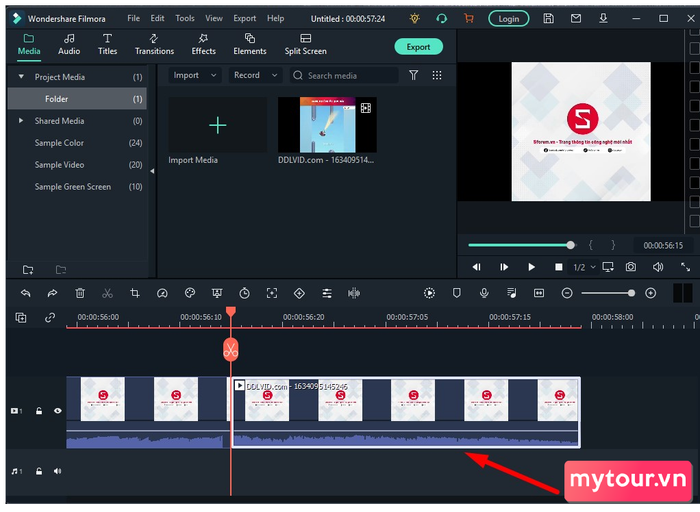The image size is (700, 512).
Task: Record voiceover with microphone icon
Action: tap(484, 293)
